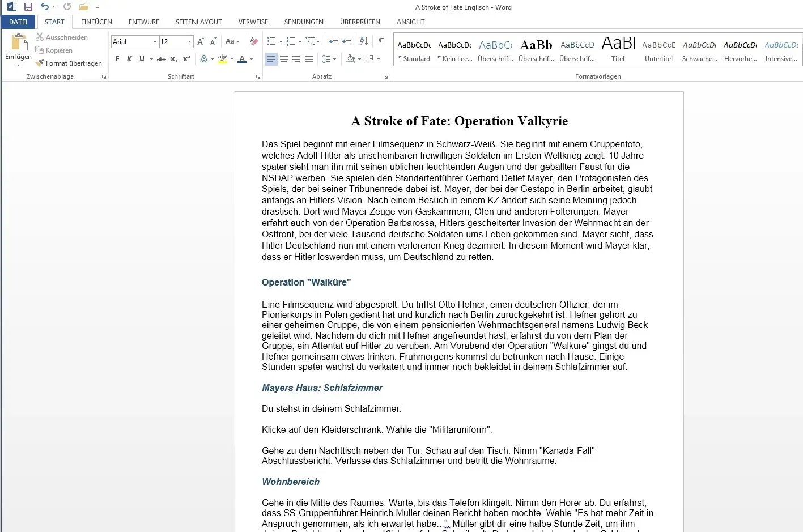Clear all formatting with the eraser icon

pos(254,41)
